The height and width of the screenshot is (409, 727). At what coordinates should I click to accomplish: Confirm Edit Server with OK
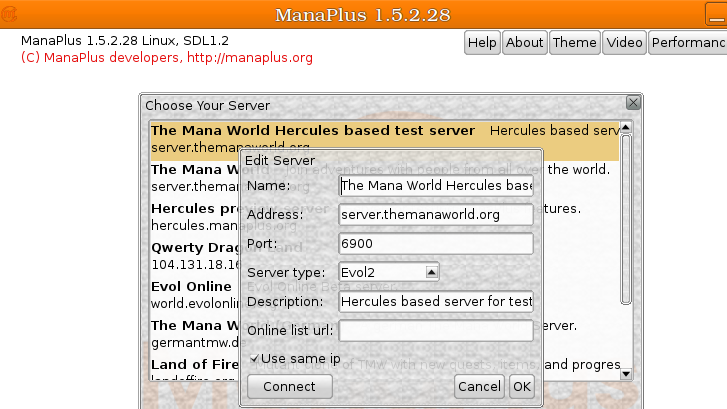[x=522, y=386]
